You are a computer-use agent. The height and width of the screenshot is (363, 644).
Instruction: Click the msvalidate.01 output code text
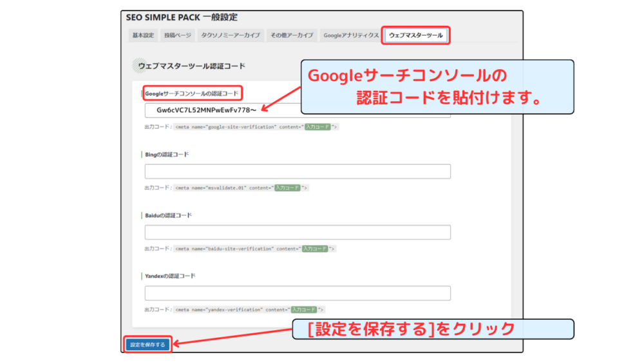(x=241, y=188)
